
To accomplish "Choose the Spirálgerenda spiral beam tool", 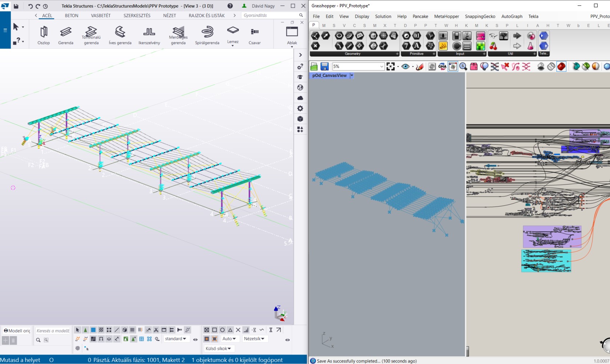I will [x=207, y=35].
